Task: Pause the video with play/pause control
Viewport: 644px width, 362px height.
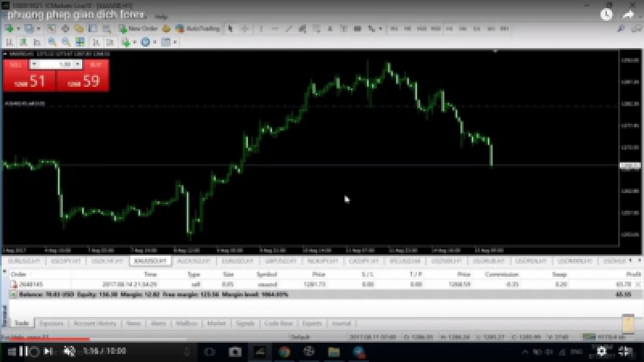Action: 23,351
